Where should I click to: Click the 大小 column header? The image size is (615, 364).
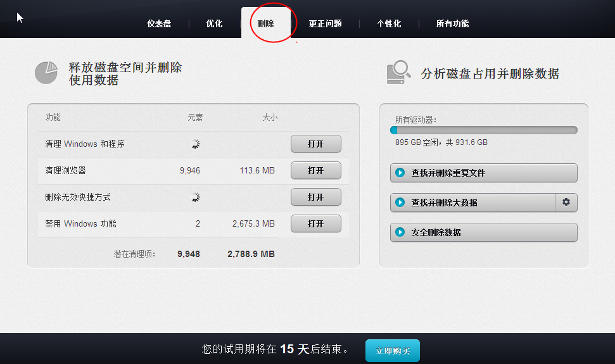tap(270, 117)
